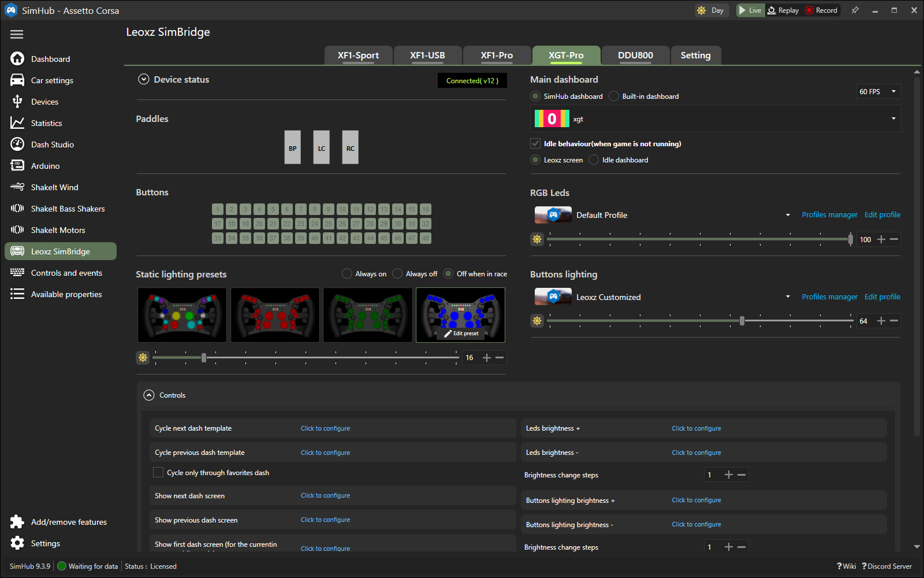Expand the RGB Leds Default Profile dropdown
This screenshot has height=578, width=924.
(x=788, y=215)
